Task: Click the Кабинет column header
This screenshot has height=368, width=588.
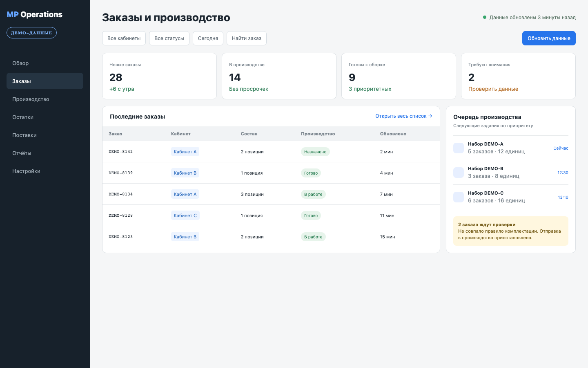Action: [181, 134]
